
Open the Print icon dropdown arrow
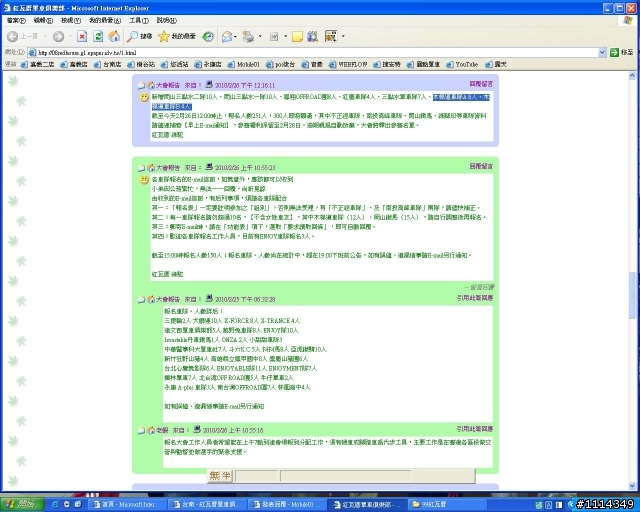click(x=260, y=37)
